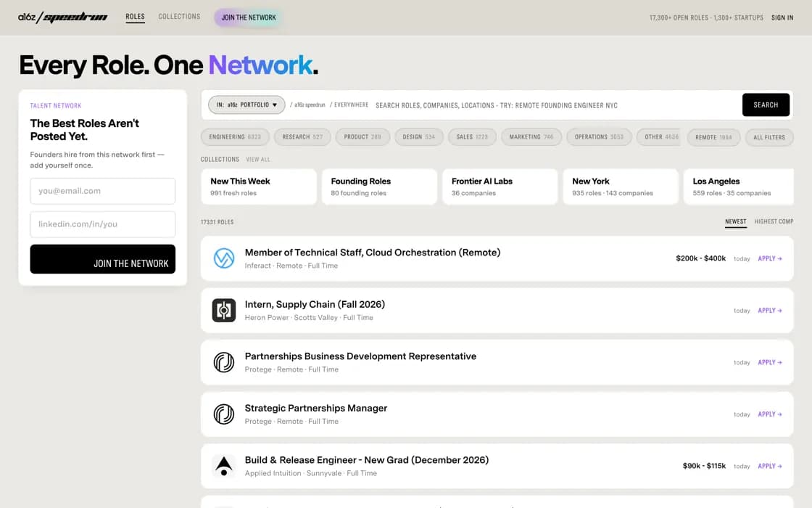Toggle the RESEARCH filter chip

pos(302,137)
